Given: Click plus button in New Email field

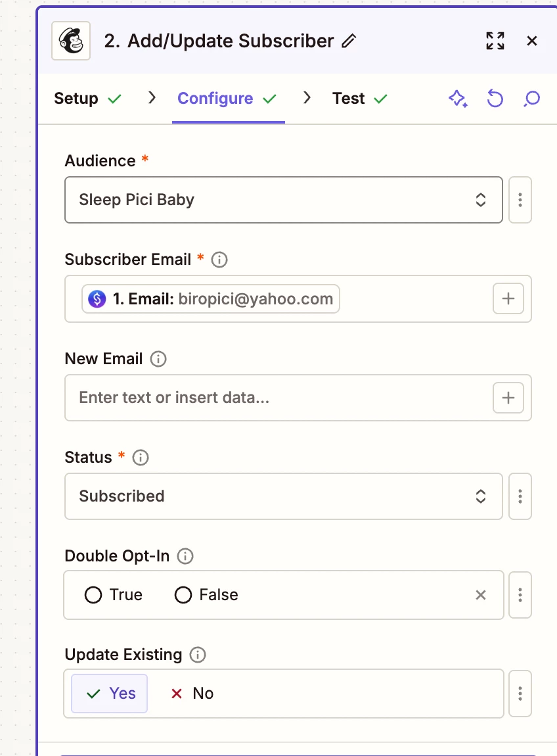Looking at the screenshot, I should tap(508, 398).
